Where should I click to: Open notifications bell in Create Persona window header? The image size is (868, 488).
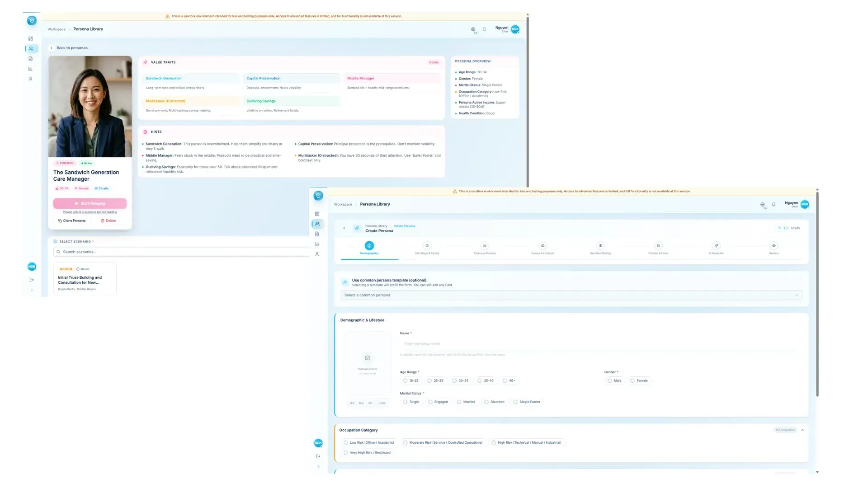774,205
